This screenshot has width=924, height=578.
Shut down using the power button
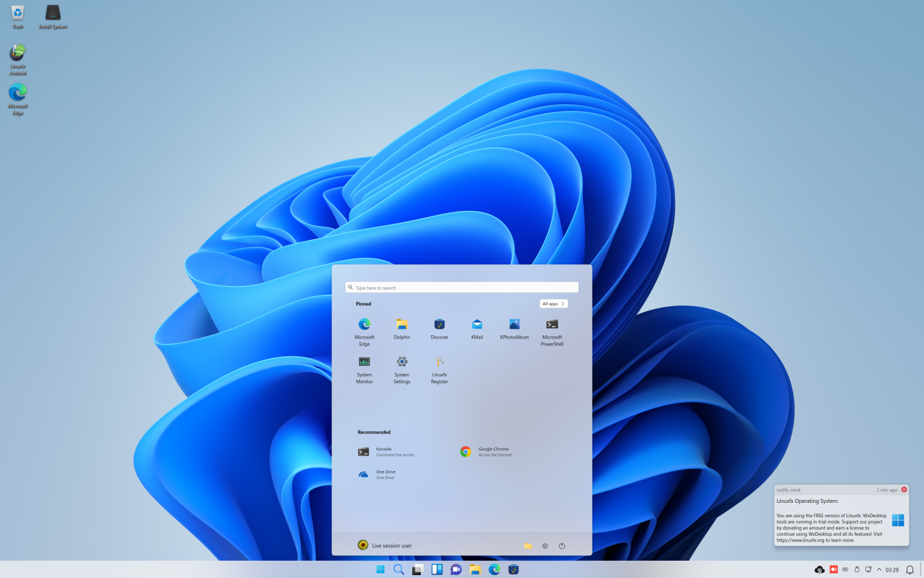[x=562, y=546]
